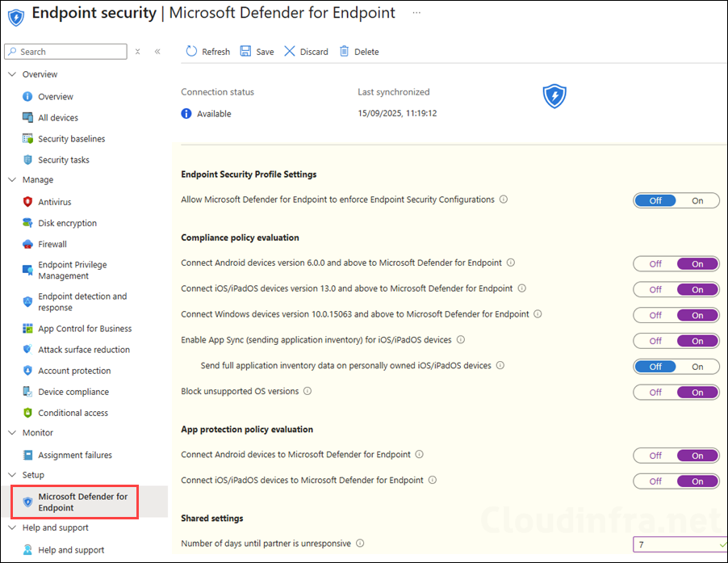Open Disk encryption in the Manage menu
728x563 pixels.
(67, 223)
